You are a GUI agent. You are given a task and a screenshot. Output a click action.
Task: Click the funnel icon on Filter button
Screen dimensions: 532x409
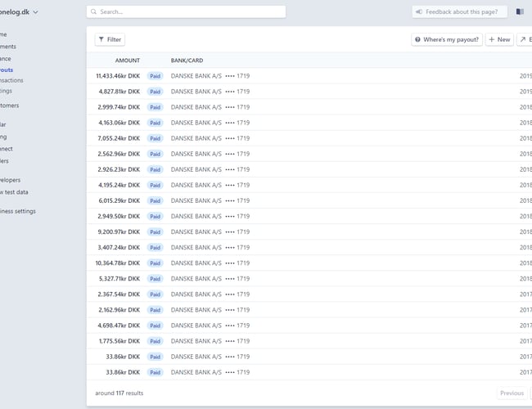[101, 39]
